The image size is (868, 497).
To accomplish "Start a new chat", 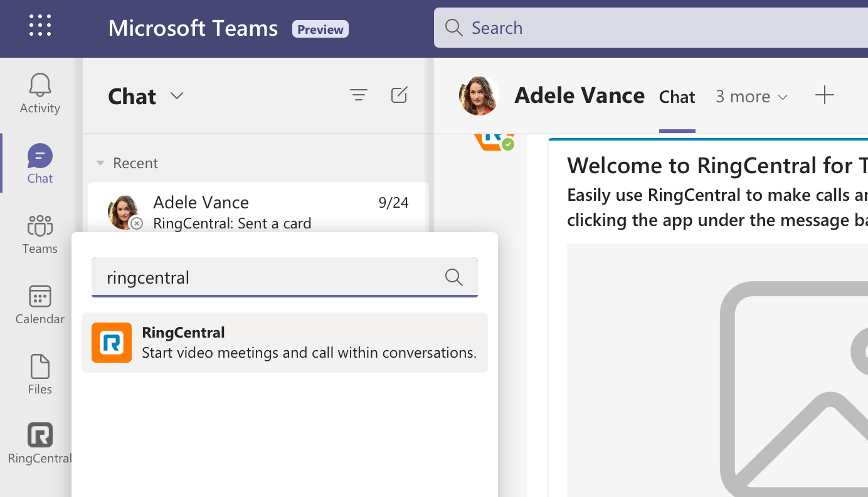I will tap(399, 95).
